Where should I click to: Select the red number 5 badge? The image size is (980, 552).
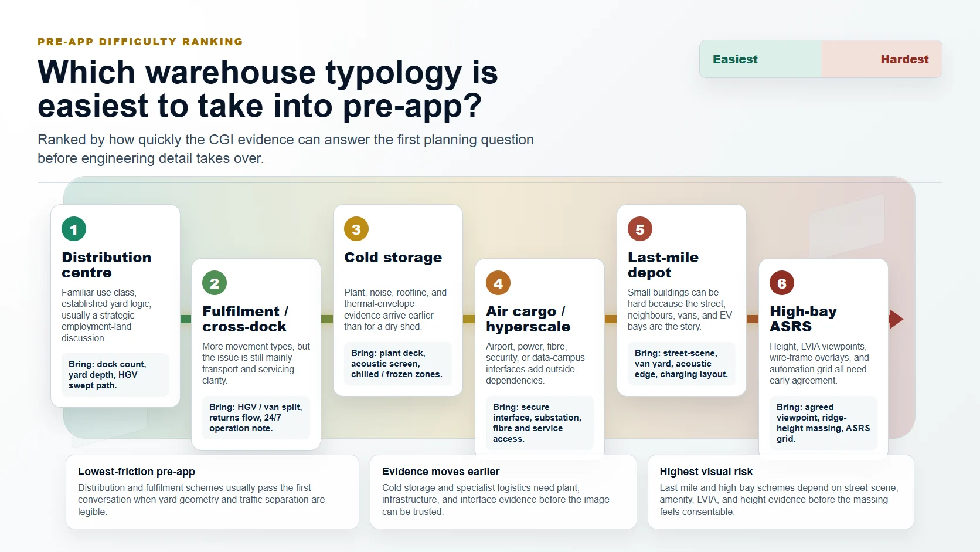tap(640, 229)
